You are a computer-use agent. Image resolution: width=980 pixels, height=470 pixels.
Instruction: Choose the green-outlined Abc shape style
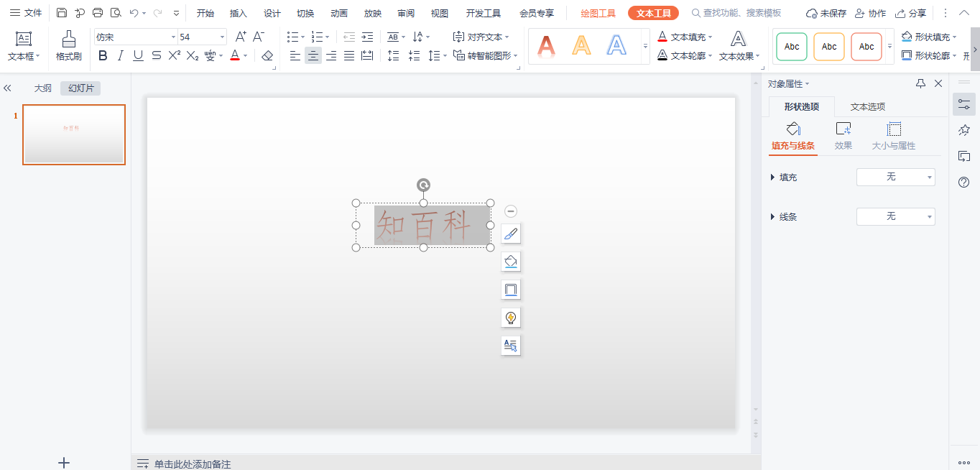(x=792, y=47)
